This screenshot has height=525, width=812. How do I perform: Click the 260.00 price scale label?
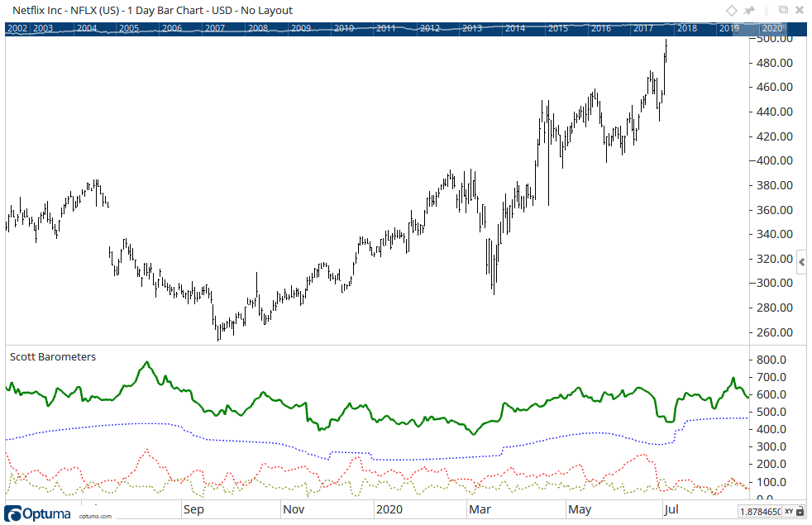[x=775, y=332]
